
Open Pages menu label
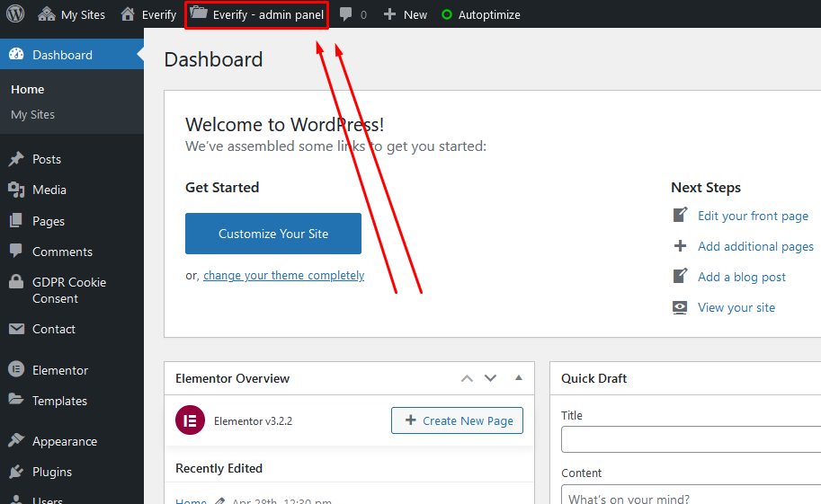[49, 221]
